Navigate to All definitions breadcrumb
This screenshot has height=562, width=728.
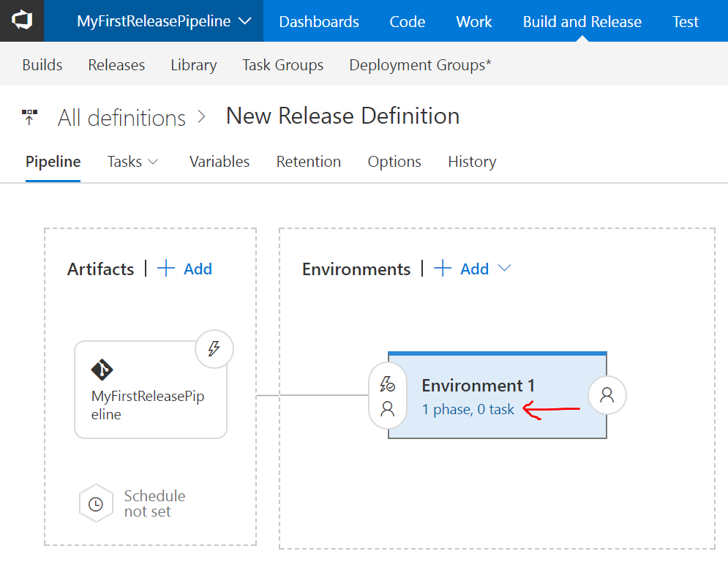[x=122, y=118]
